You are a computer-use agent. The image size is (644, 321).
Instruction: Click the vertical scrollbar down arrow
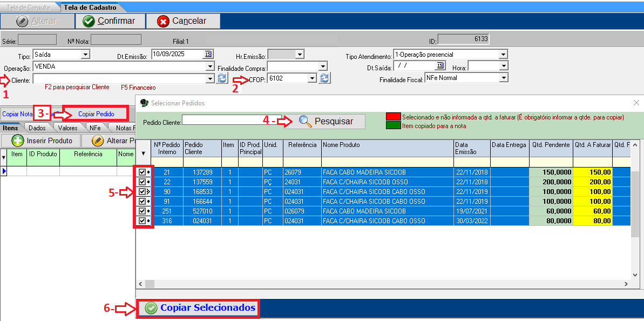pos(635,275)
